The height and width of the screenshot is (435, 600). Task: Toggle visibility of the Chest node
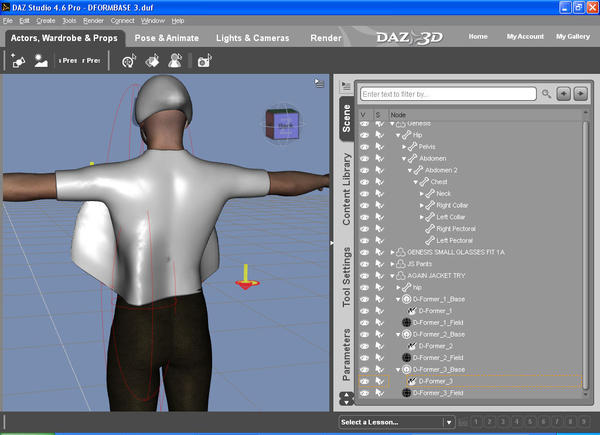(x=365, y=182)
